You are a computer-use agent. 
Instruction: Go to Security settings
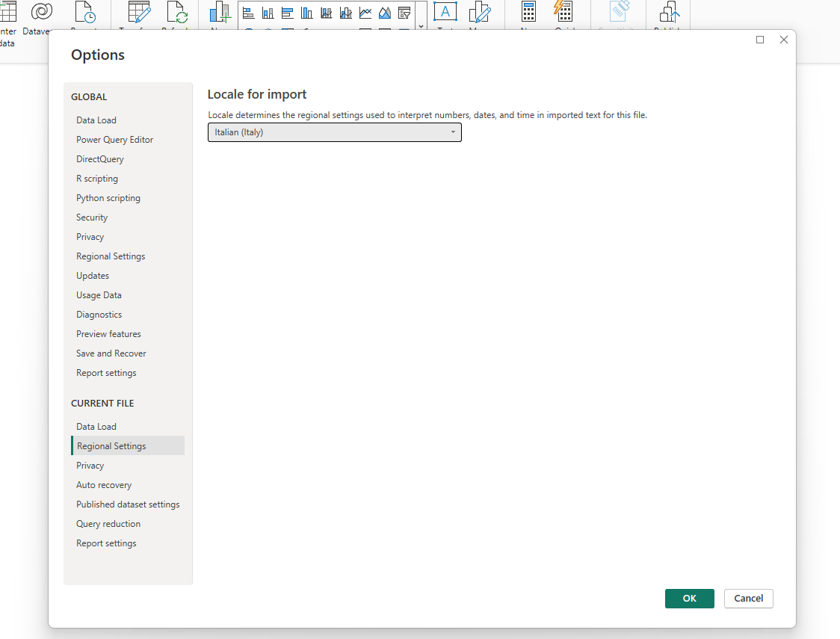tap(92, 217)
